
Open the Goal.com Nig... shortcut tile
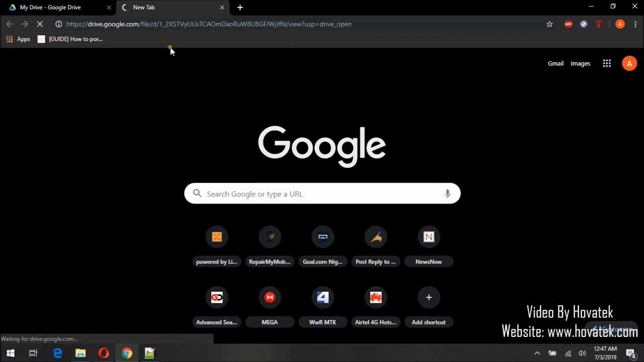[x=323, y=247]
